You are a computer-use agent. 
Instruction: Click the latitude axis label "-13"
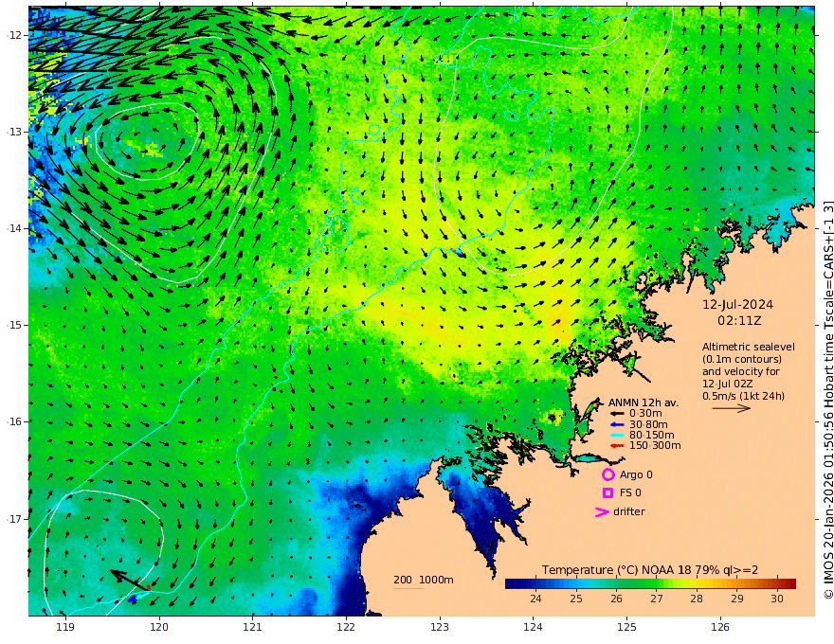click(x=14, y=132)
